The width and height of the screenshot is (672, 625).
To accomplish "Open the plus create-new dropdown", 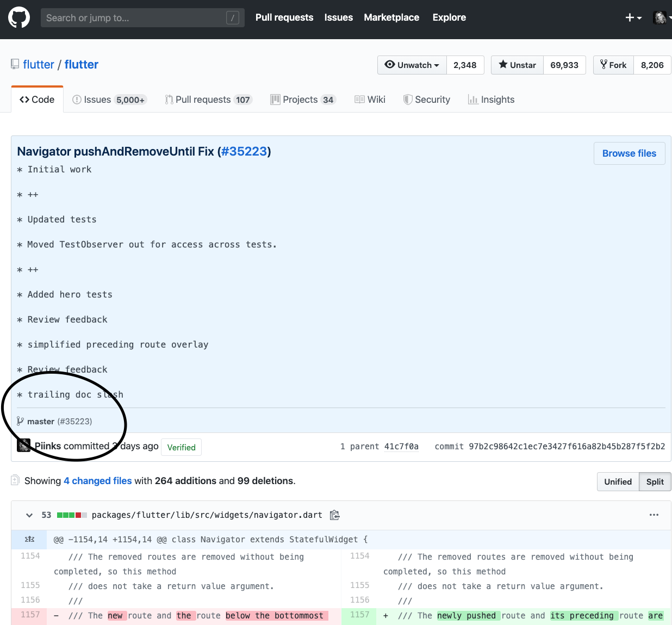I will pyautogui.click(x=633, y=18).
